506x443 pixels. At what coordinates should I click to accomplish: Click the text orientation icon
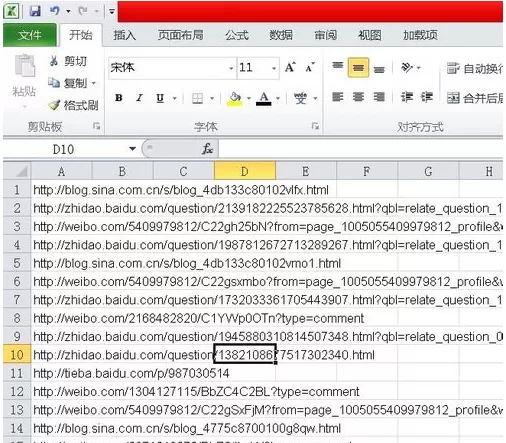click(x=407, y=68)
